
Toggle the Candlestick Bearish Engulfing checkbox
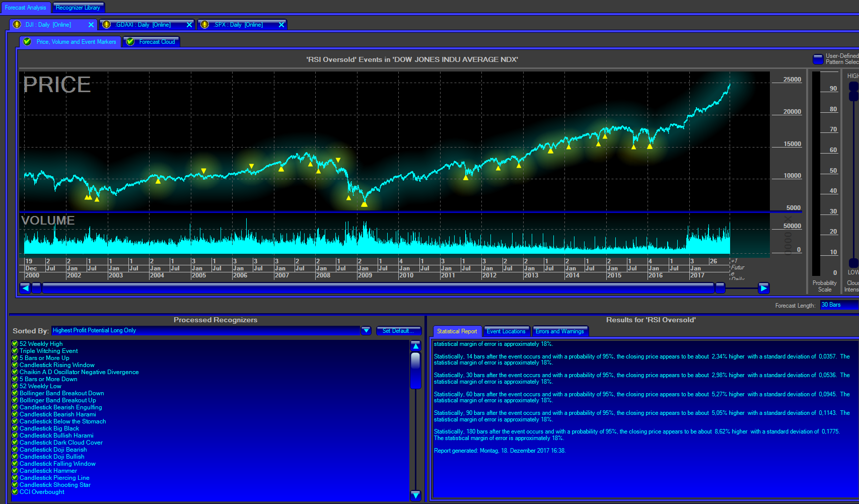point(15,407)
